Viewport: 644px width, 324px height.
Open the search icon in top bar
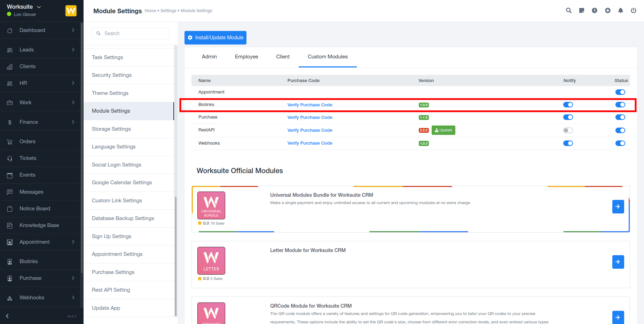click(x=569, y=10)
